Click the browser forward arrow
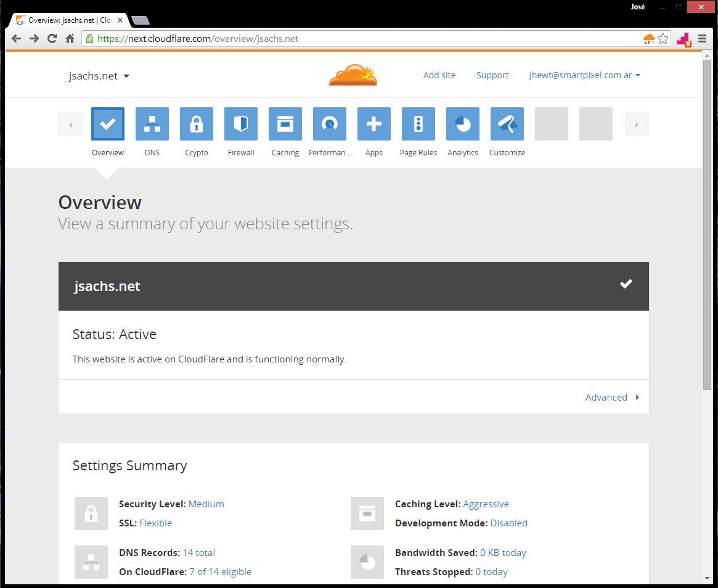The height and width of the screenshot is (588, 718). coord(34,38)
